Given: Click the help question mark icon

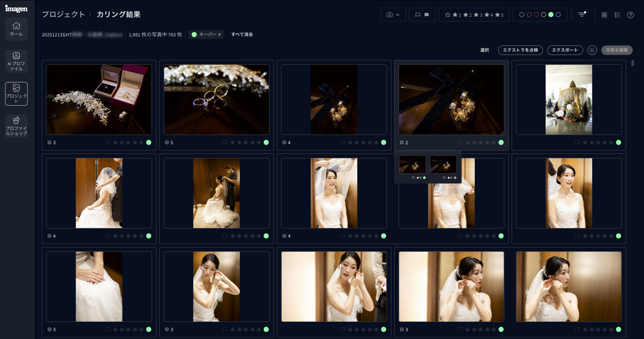Looking at the screenshot, I should (630, 15).
